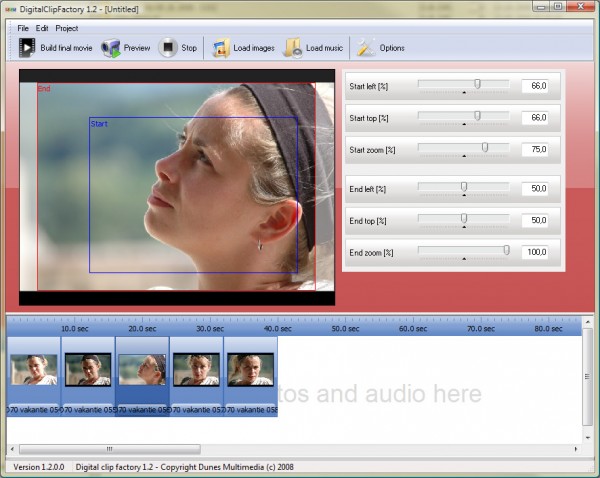The width and height of the screenshot is (600, 478).
Task: Click the Start top value field
Action: pos(535,118)
